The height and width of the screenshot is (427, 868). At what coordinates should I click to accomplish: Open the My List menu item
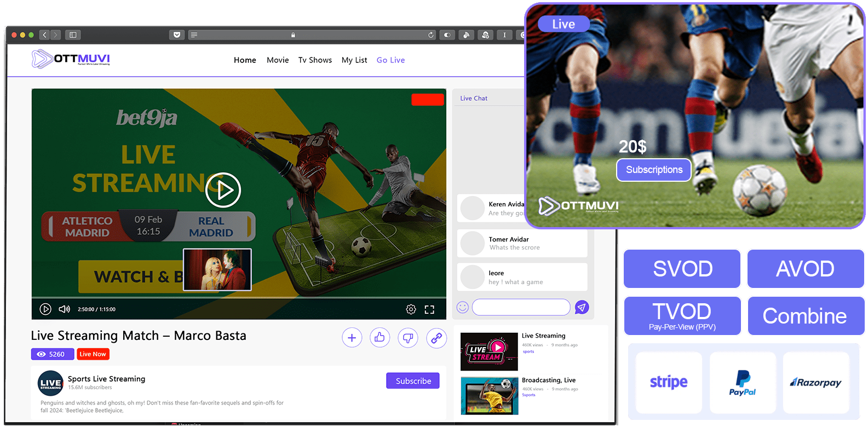tap(354, 60)
